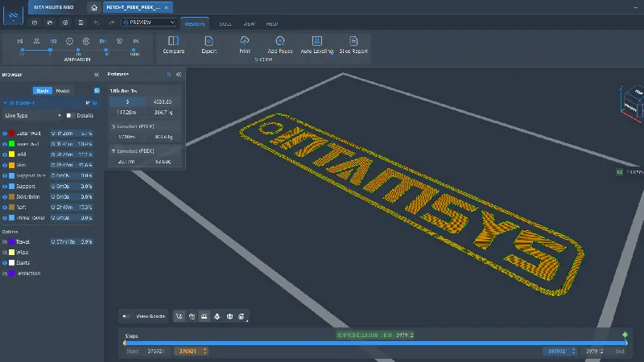644x362 pixels.
Task: Click the rewind animation button
Action: coord(53,41)
